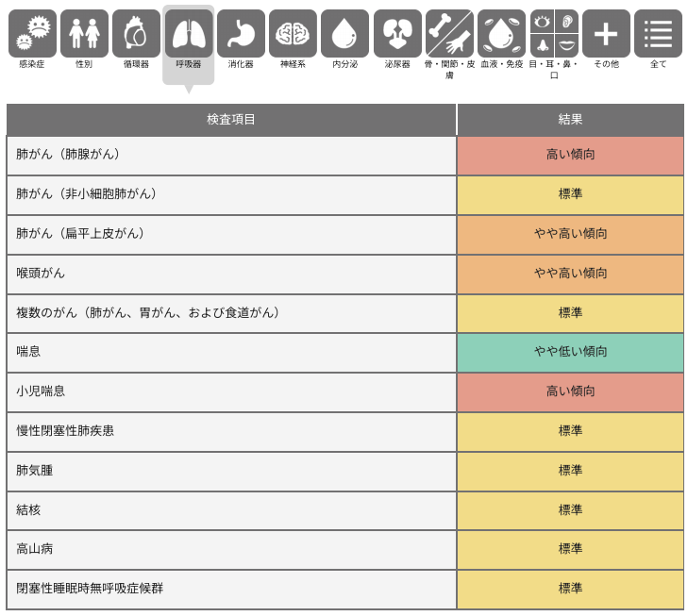The width and height of the screenshot is (688, 616).
Task: Select the 骨・関節・皮膚 bone category icon
Action: [x=449, y=34]
